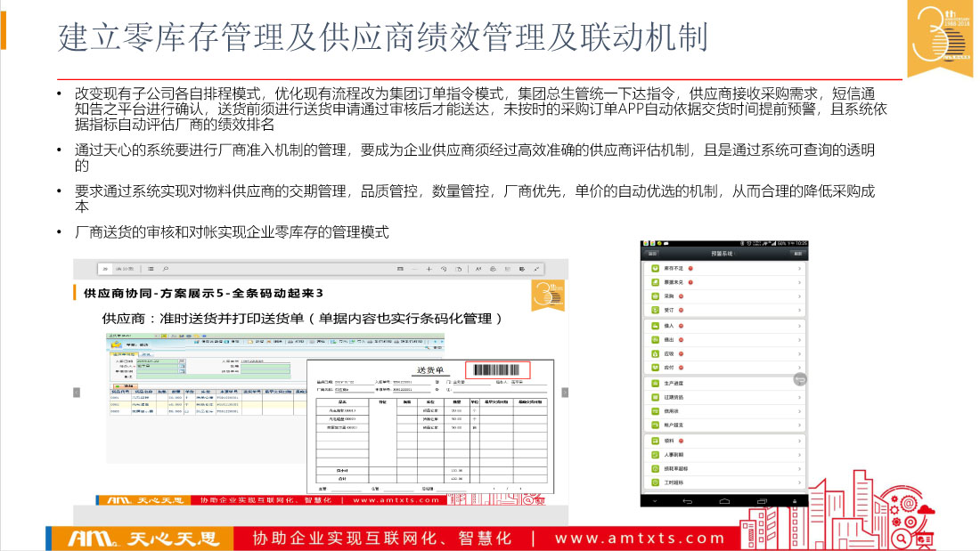Click the search magnifier icon in PDF toolbar
Viewport: 980px width, 551px height.
[x=166, y=268]
